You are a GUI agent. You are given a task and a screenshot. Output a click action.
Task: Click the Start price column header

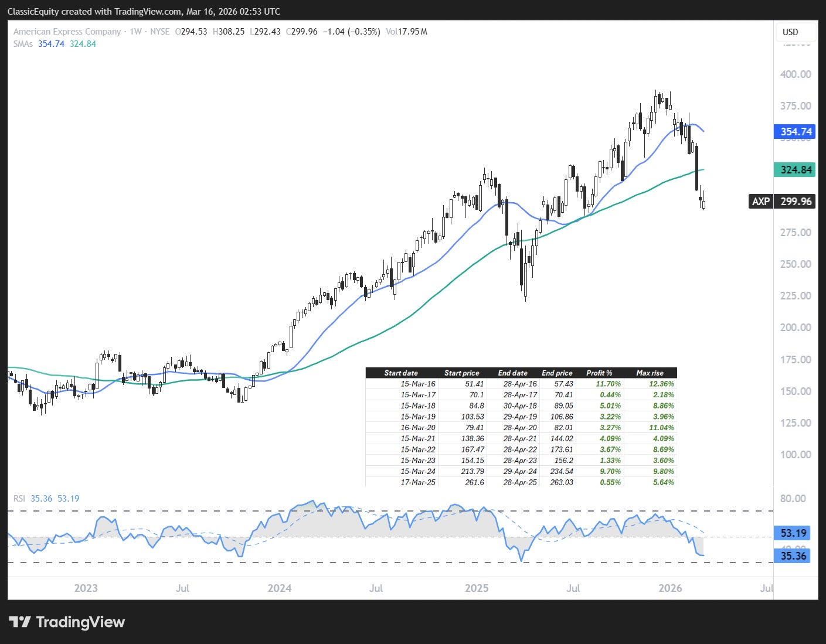coord(461,373)
